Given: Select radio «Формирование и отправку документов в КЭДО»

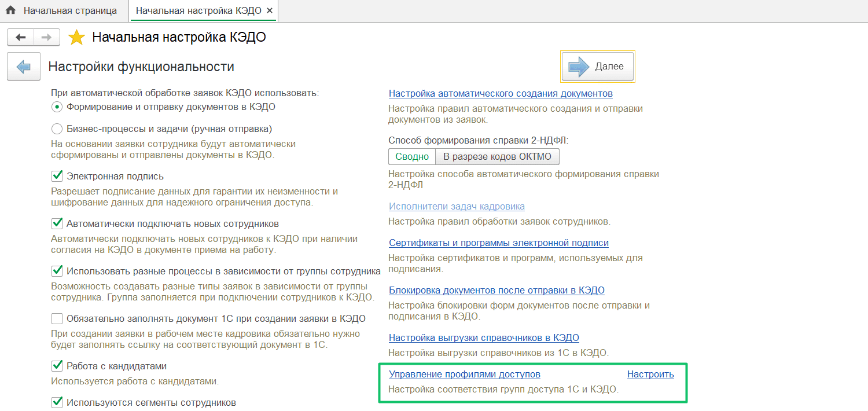Looking at the screenshot, I should tap(56, 107).
